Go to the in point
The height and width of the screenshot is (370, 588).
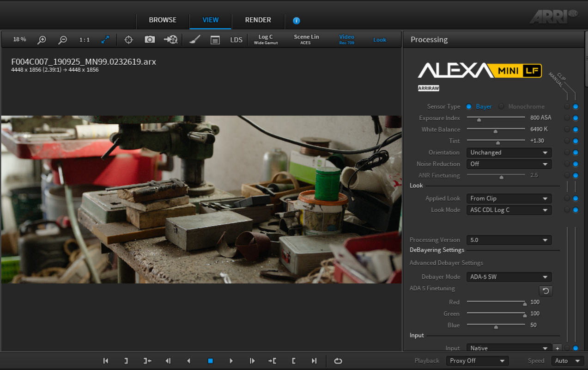tap(272, 361)
